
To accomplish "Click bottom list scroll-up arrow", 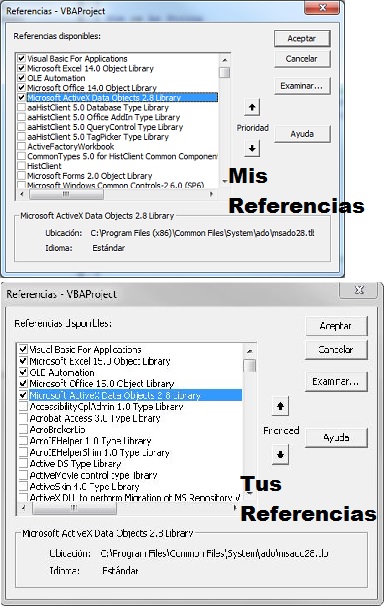I will [x=250, y=351].
